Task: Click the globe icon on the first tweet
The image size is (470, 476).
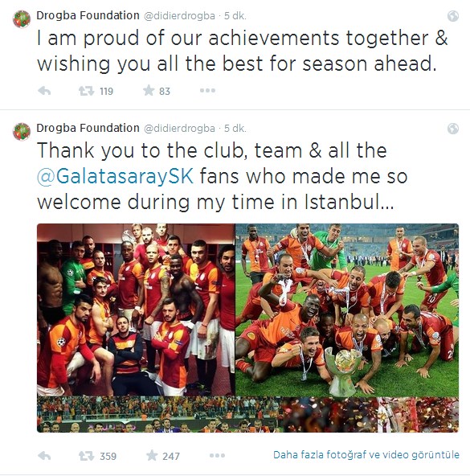Action: tap(453, 16)
